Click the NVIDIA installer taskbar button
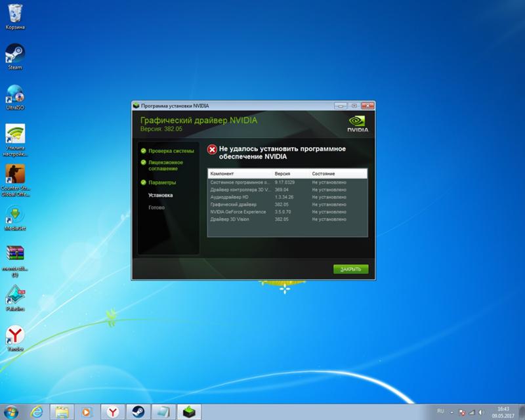This screenshot has height=420, width=525. [189, 412]
